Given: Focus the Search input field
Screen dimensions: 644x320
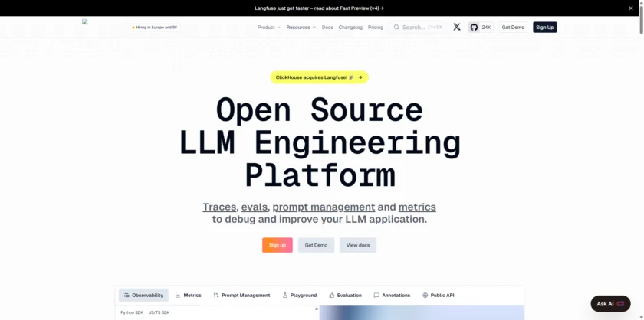Looking at the screenshot, I should (x=418, y=27).
